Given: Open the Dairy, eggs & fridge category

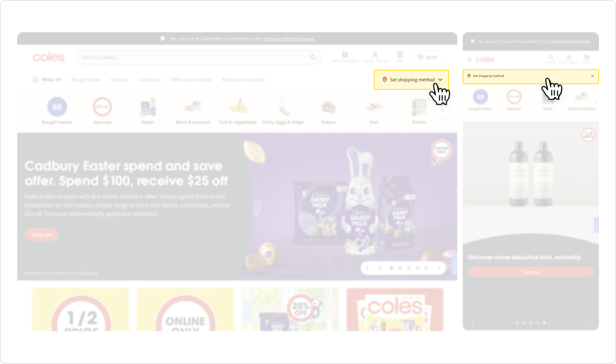Looking at the screenshot, I should (x=283, y=111).
